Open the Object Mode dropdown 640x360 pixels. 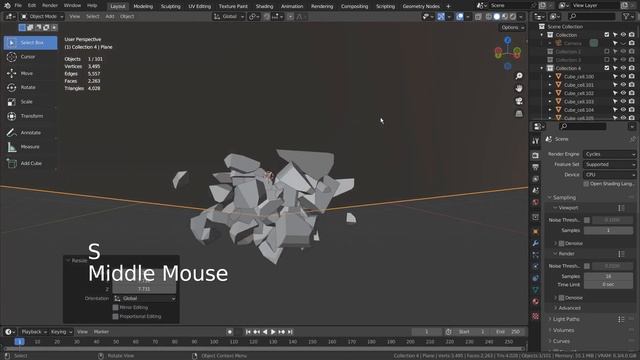(42, 17)
